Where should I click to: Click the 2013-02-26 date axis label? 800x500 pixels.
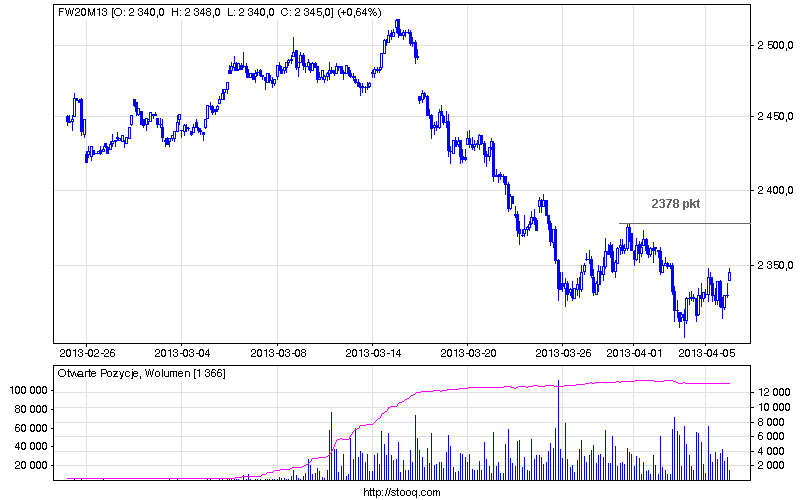coord(87,353)
